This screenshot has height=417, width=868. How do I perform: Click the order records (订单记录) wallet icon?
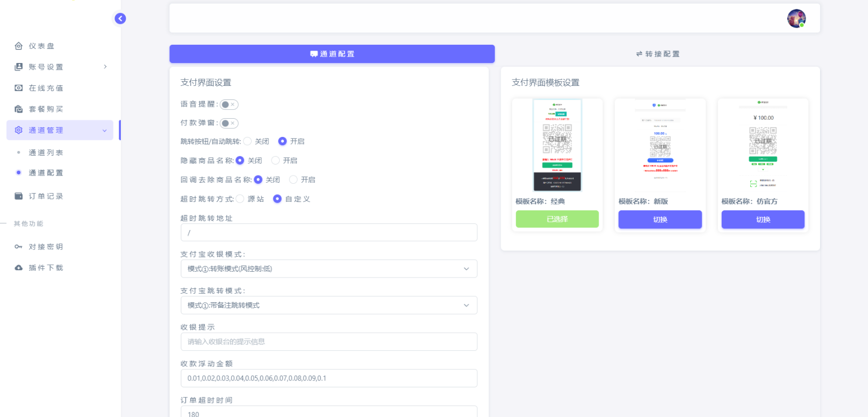[x=19, y=196]
